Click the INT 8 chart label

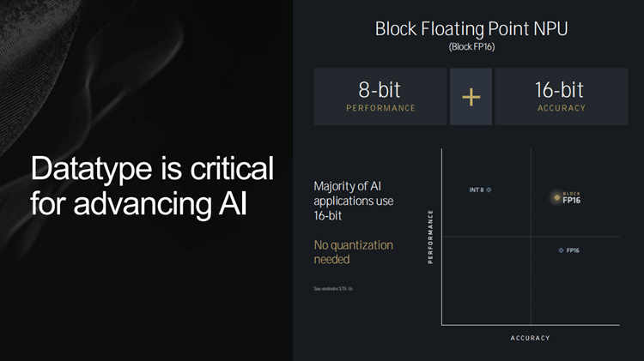(476, 190)
